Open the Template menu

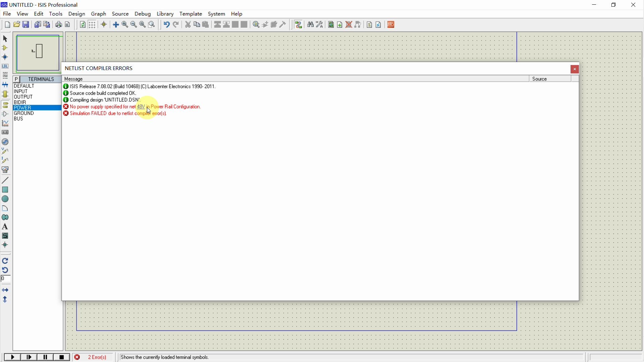191,14
